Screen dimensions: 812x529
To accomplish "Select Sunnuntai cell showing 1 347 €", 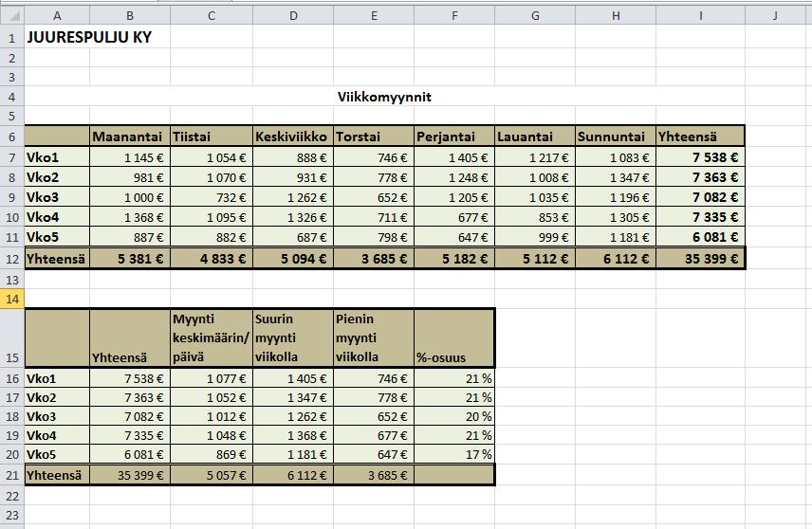I will (x=616, y=177).
